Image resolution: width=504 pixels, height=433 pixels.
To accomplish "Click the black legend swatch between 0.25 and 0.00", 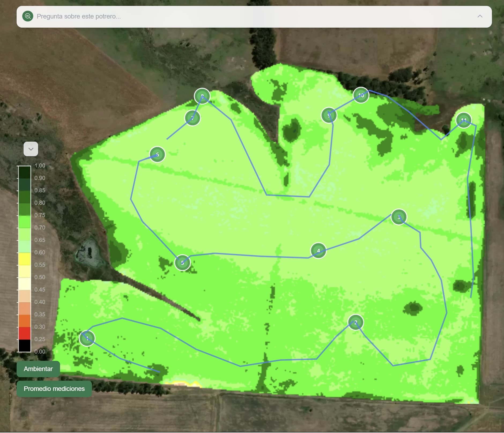I will point(24,346).
